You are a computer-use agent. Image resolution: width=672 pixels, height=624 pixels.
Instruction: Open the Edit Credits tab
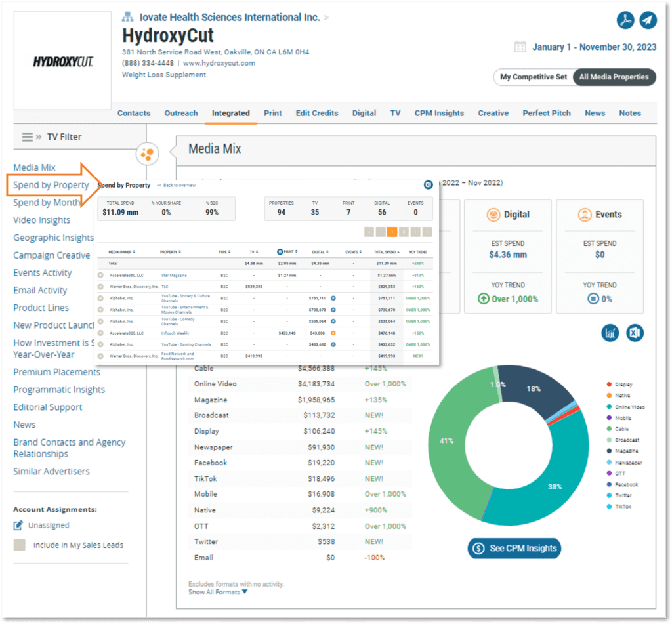(x=317, y=113)
